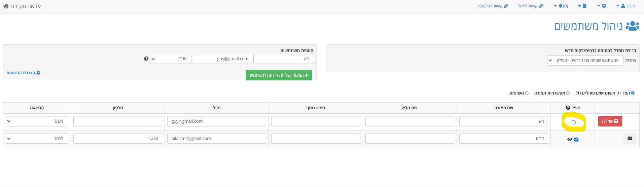Expand the הרשאה dropdown in גיא's row
Viewport: 644px width, 187px height.
coord(37,121)
